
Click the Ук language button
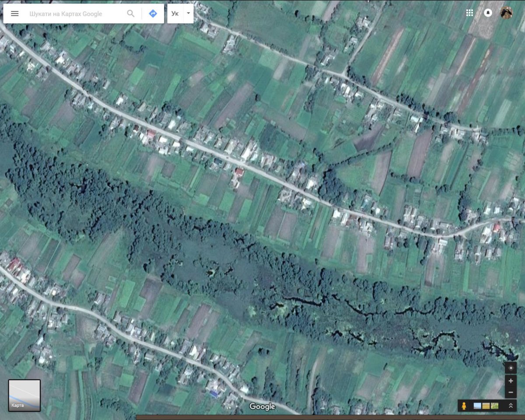[175, 14]
